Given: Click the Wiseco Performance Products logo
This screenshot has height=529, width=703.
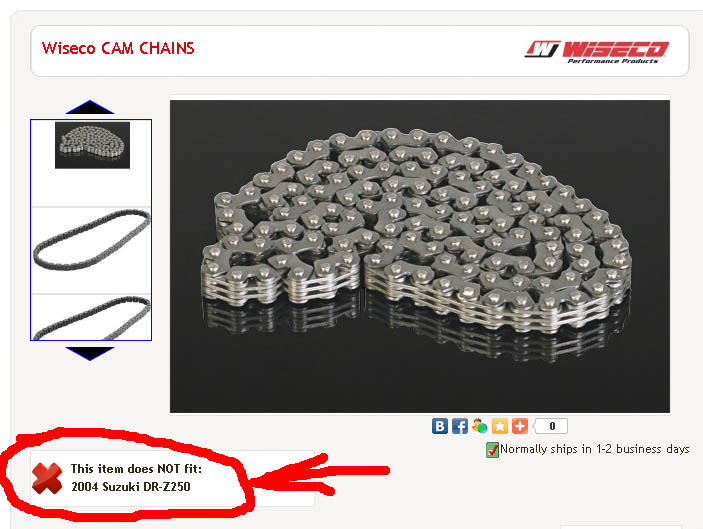Looking at the screenshot, I should point(597,52).
